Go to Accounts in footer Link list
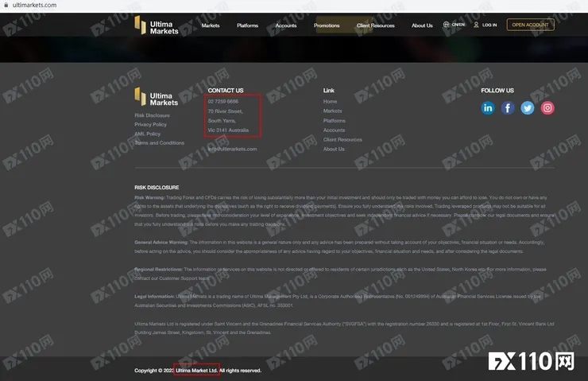Viewport: 588px width, 381px height. [x=334, y=130]
